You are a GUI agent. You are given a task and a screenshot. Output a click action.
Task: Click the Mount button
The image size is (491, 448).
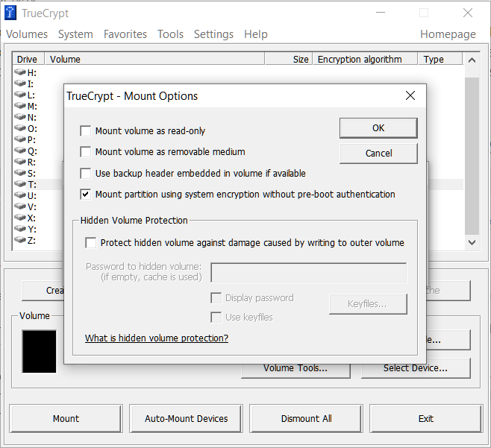point(66,419)
